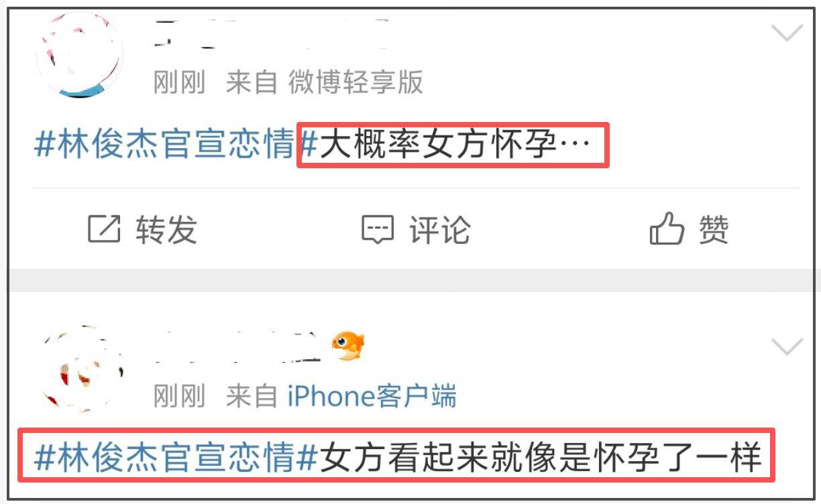The height and width of the screenshot is (504, 821).
Task: Click the orange goldfish badge icon
Action: pyautogui.click(x=348, y=346)
